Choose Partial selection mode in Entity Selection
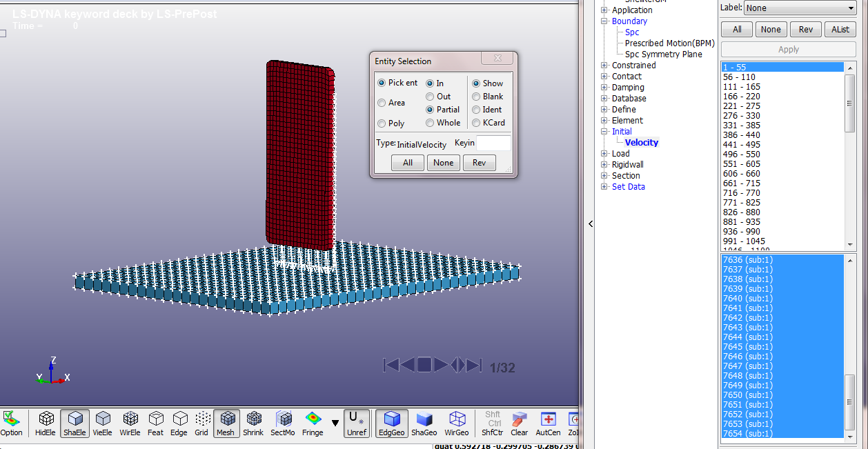The height and width of the screenshot is (449, 868). (429, 109)
